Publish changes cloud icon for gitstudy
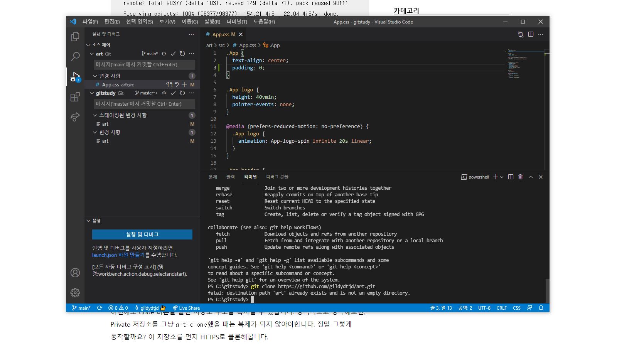The height and width of the screenshot is (344, 644). (x=164, y=93)
